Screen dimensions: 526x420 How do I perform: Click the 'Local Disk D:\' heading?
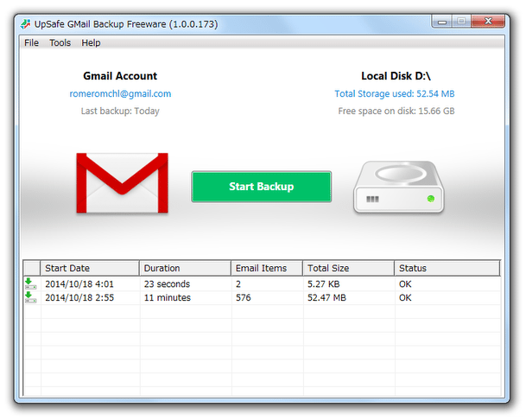tap(396, 76)
